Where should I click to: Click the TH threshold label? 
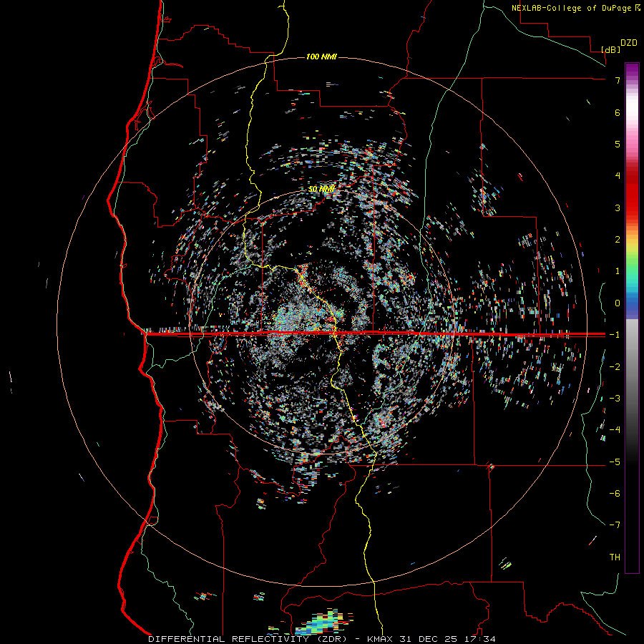coord(615,557)
